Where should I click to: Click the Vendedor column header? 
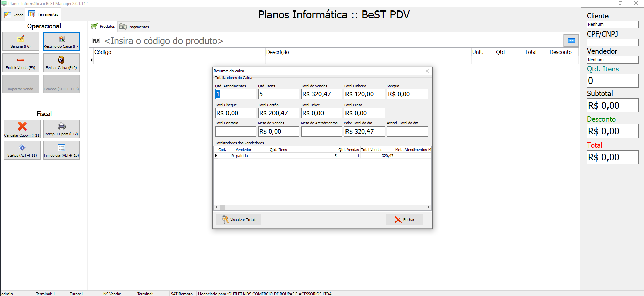tap(252, 150)
